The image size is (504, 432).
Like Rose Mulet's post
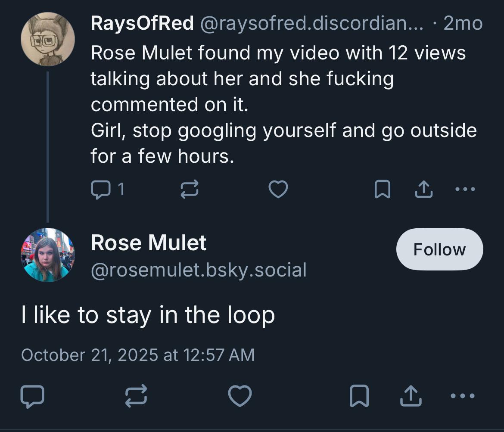(x=240, y=396)
